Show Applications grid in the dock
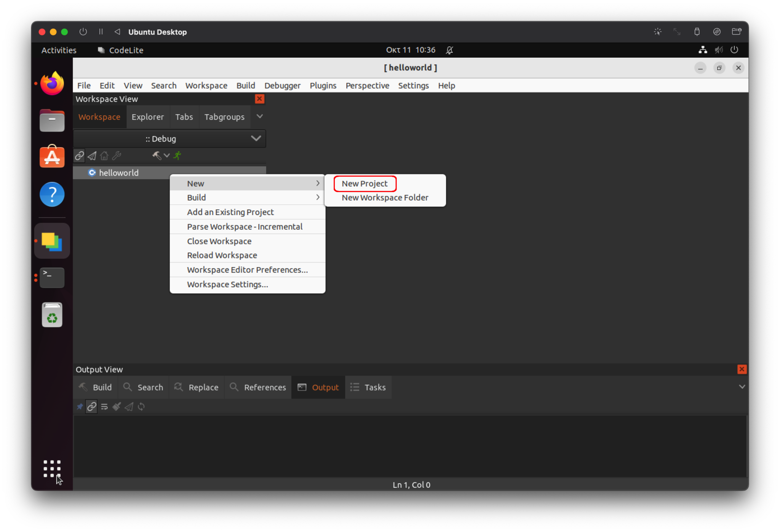 click(52, 468)
